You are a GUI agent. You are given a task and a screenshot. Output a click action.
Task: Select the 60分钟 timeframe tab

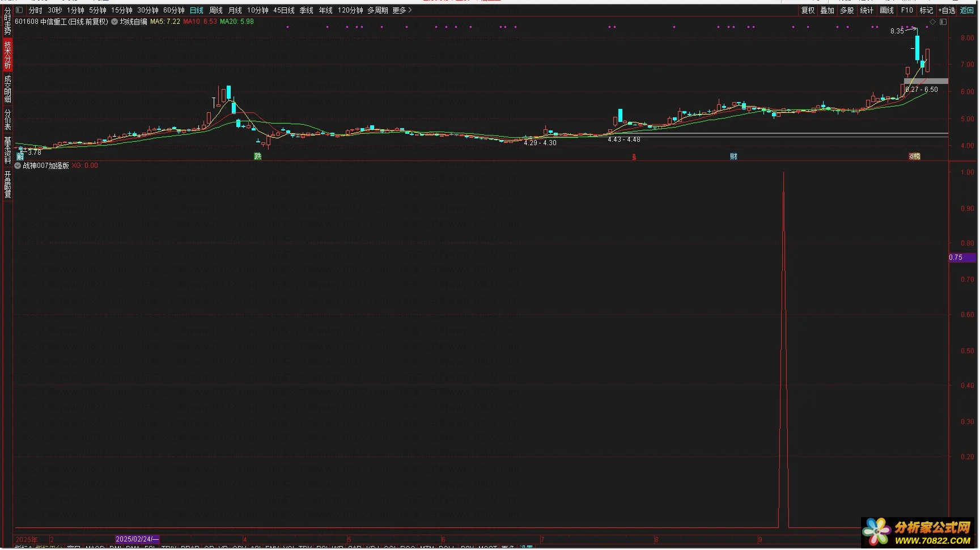point(173,10)
